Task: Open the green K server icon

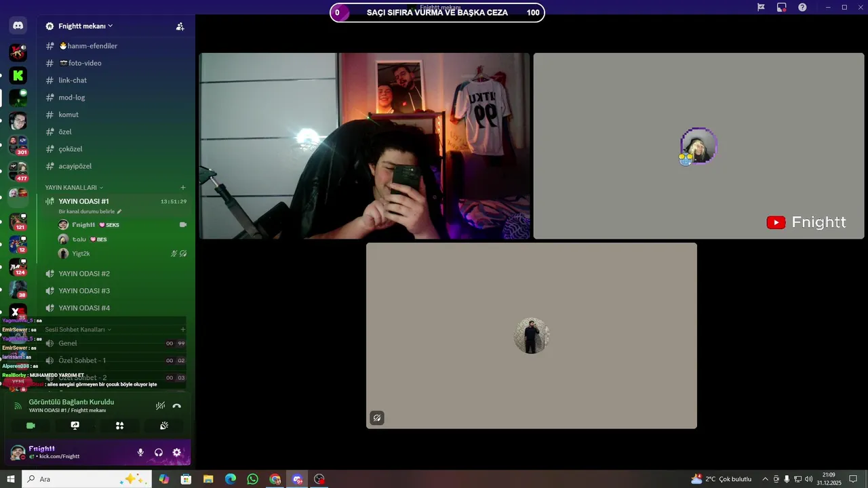Action: (18, 75)
